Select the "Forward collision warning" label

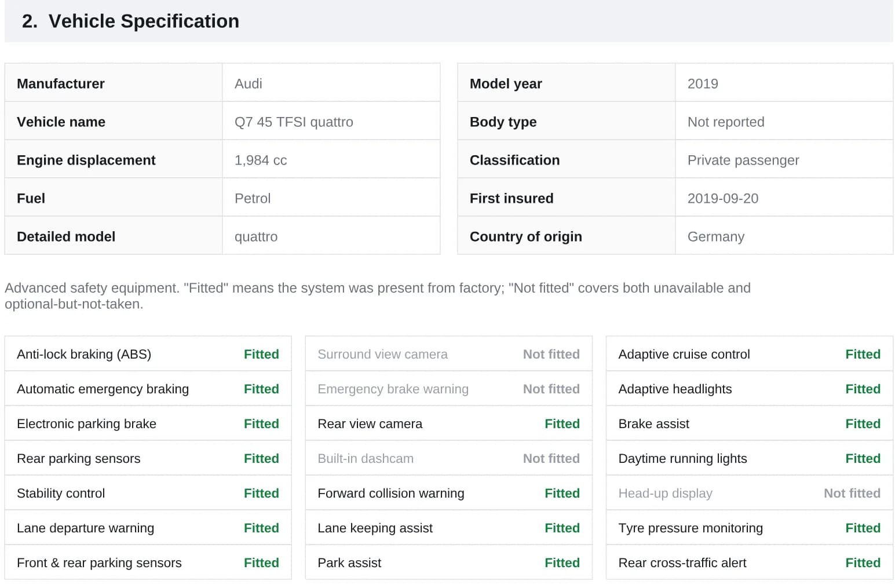[391, 493]
